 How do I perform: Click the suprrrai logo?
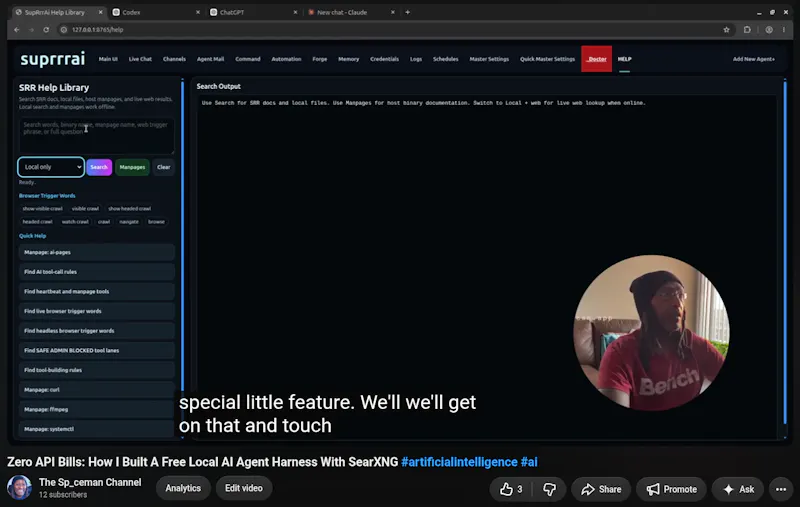53,59
